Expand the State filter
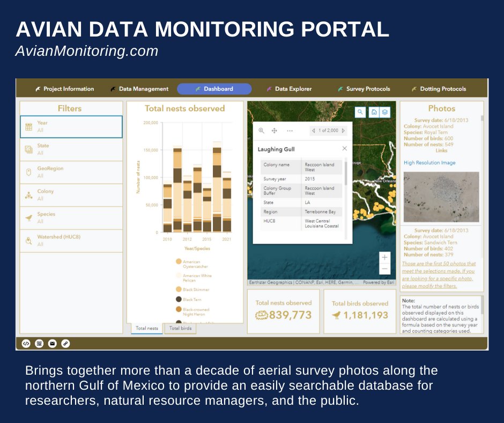The image size is (504, 423). point(71,149)
